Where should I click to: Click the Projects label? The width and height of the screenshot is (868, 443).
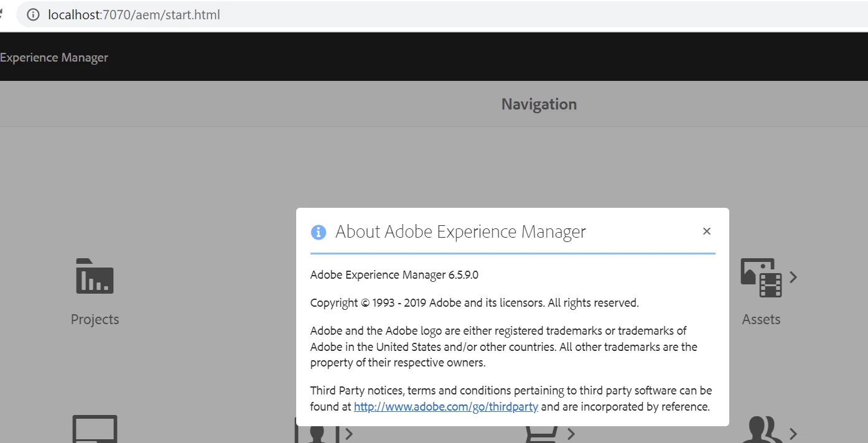tap(95, 319)
